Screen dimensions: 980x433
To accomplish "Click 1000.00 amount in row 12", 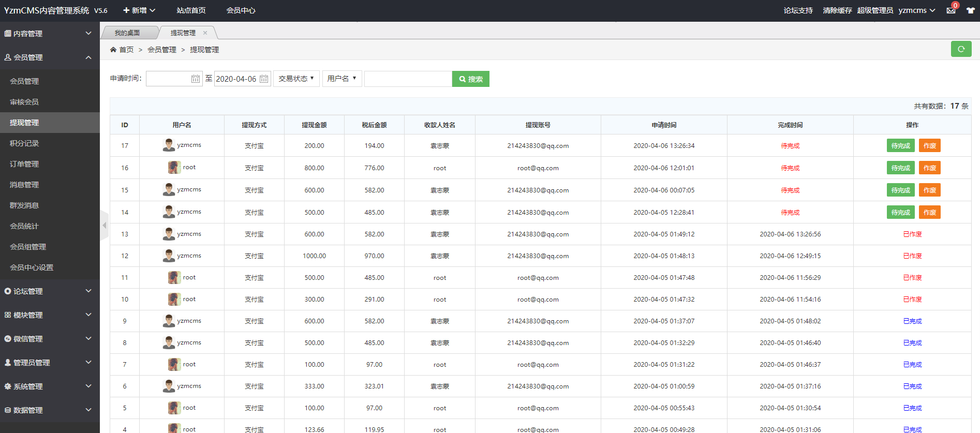I will click(x=314, y=256).
